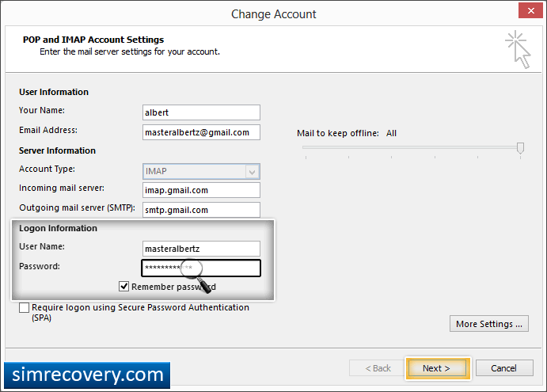
Task: Click the User Name field
Action: pos(201,249)
